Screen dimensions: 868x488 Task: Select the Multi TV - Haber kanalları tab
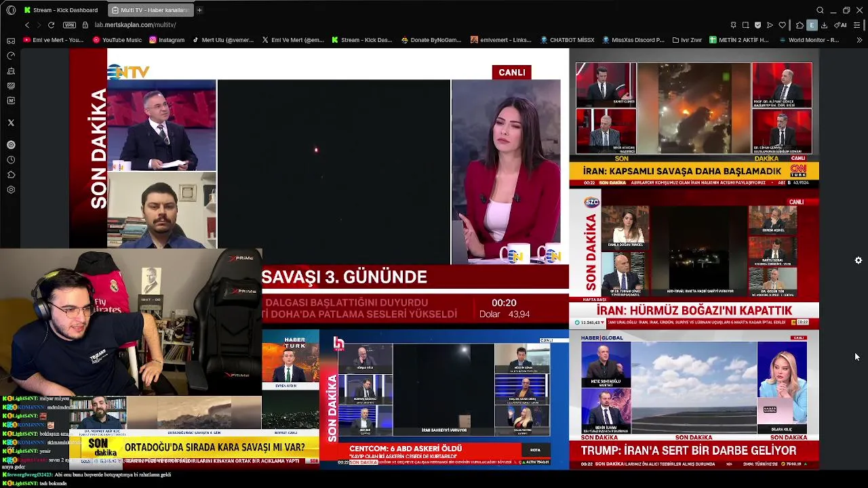click(149, 10)
